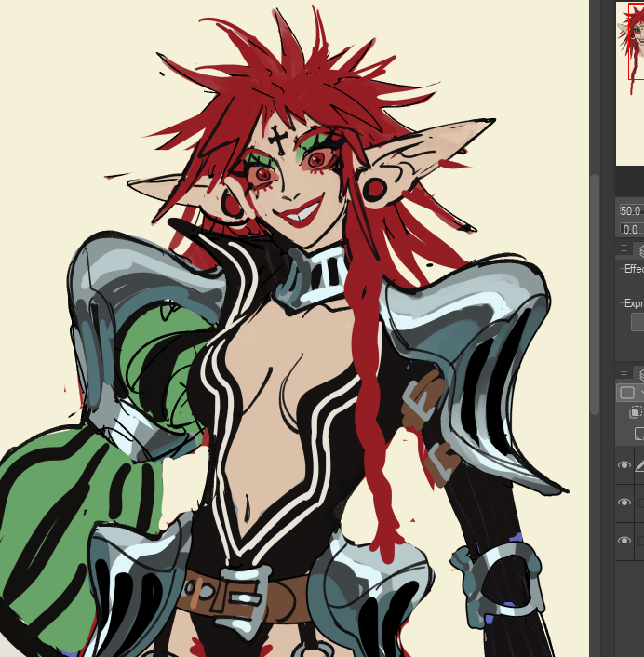Click the pencil editing-layer indicator
Viewport: 644px width, 657px height.
click(639, 465)
